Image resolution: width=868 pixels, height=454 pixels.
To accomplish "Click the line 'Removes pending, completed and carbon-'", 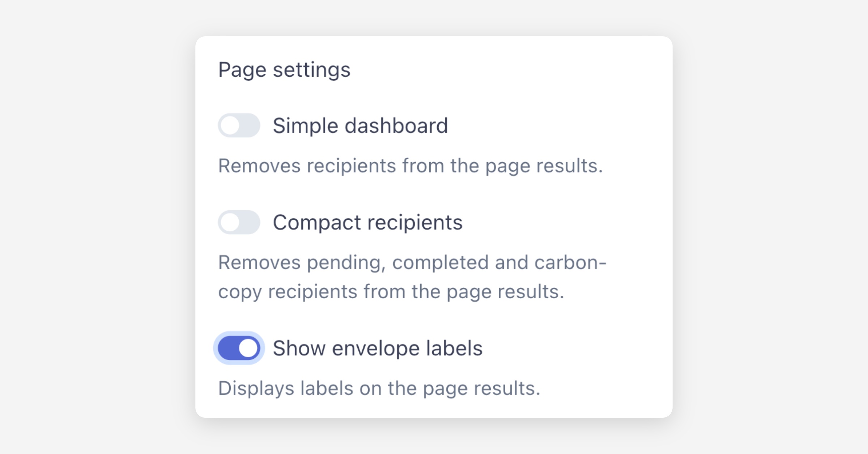I will (x=412, y=262).
